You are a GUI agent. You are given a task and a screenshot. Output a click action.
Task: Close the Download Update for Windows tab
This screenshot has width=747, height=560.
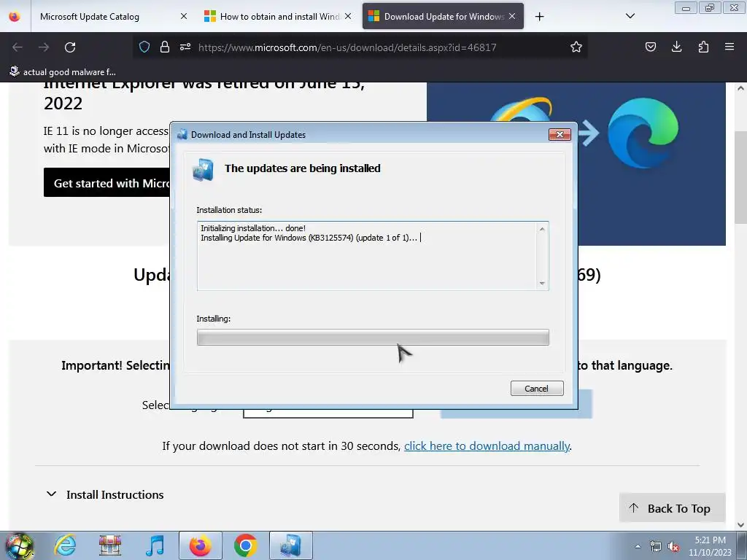point(512,16)
